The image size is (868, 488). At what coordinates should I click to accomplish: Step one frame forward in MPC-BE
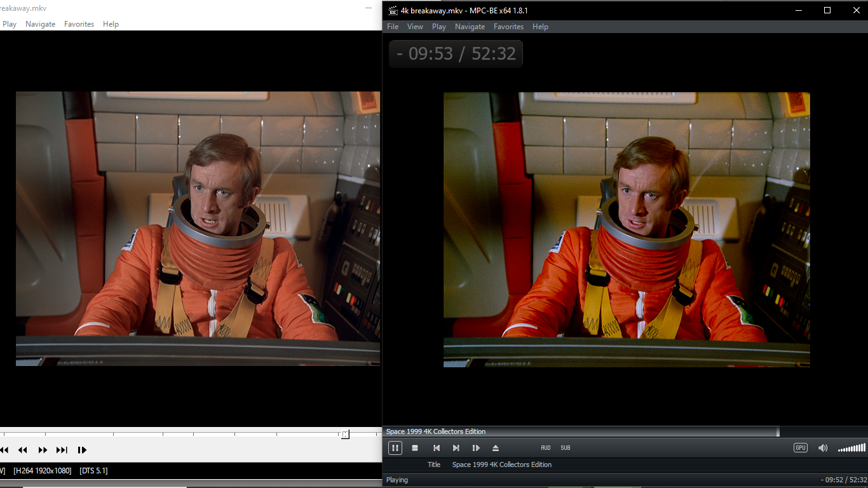click(x=476, y=448)
